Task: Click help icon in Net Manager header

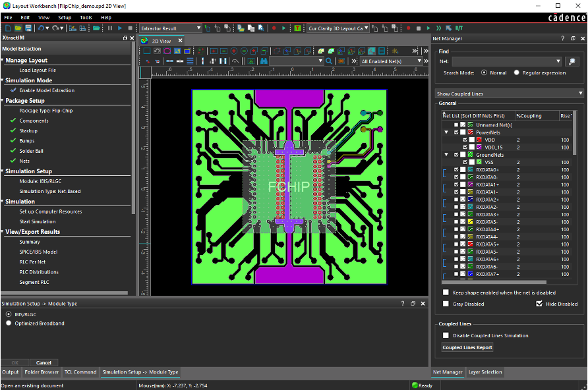Action: click(x=563, y=39)
